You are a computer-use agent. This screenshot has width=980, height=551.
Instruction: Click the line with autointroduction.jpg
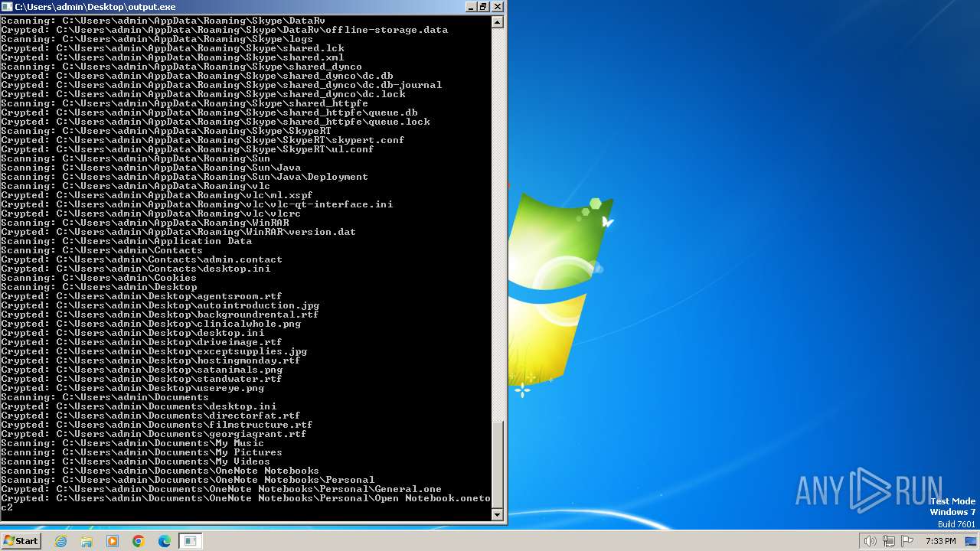click(160, 305)
